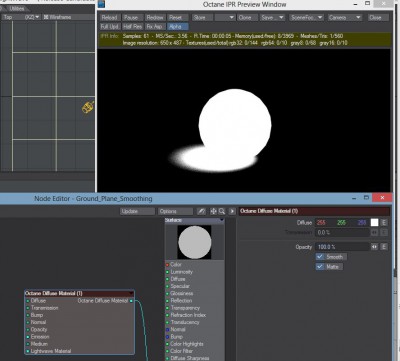Click the Diffuse input dot on Octane node
Viewport: 400px width, 361px height.
(x=28, y=301)
